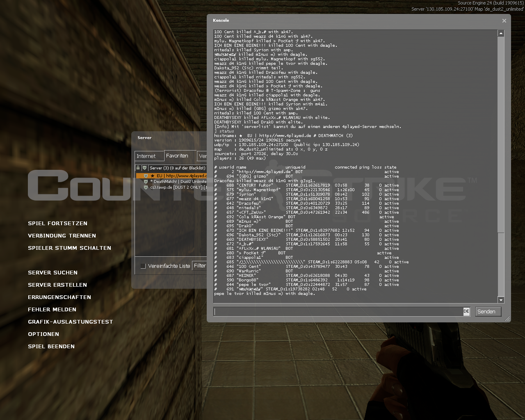This screenshot has height=420, width=525.
Task: Click the hostname line in console
Action: (x=283, y=136)
